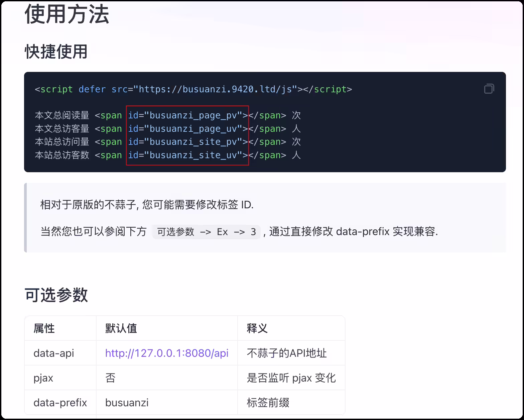Click the text 通过直接修改 data-prefix 实现兼容
Screen dimensions: 524x420
[354, 231]
